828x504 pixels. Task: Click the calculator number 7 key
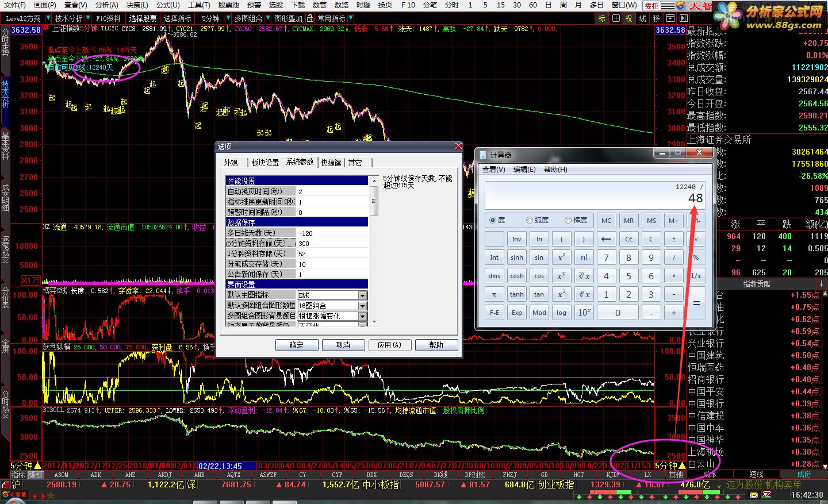(x=606, y=257)
